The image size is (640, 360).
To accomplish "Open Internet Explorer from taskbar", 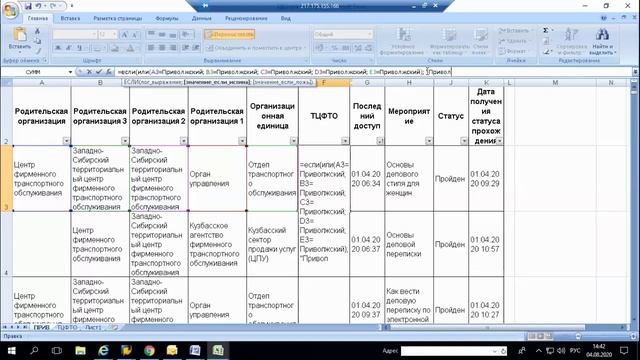I will point(104,351).
